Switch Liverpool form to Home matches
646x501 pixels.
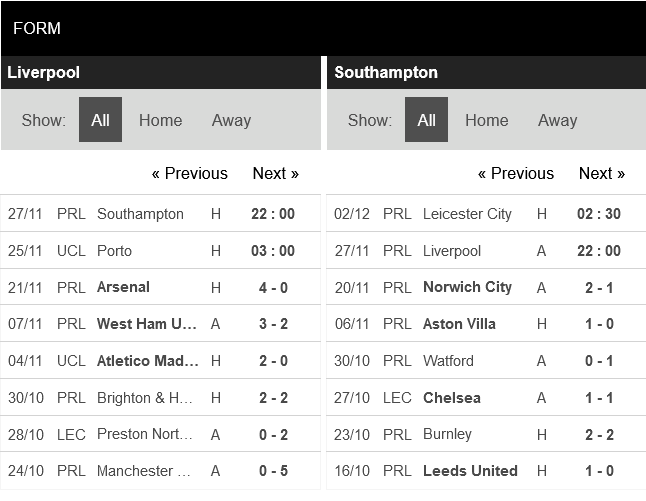click(160, 120)
